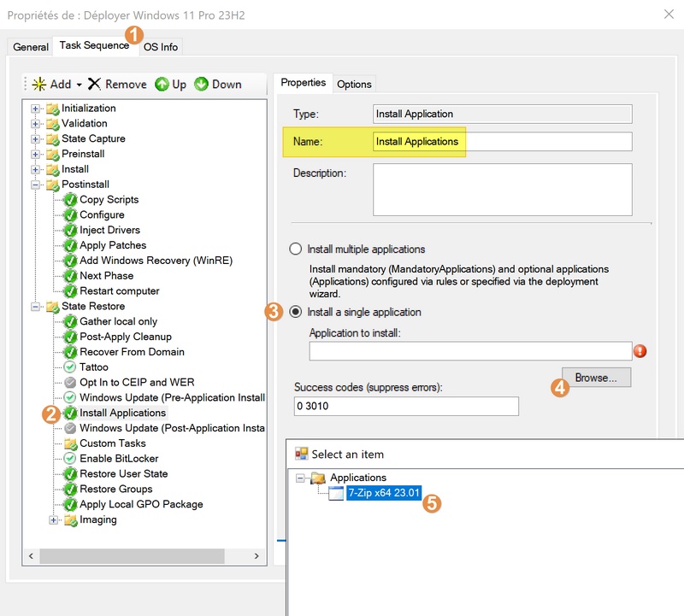Select the Install multiple applications radio button
Image resolution: width=684 pixels, height=616 pixels.
(x=296, y=249)
